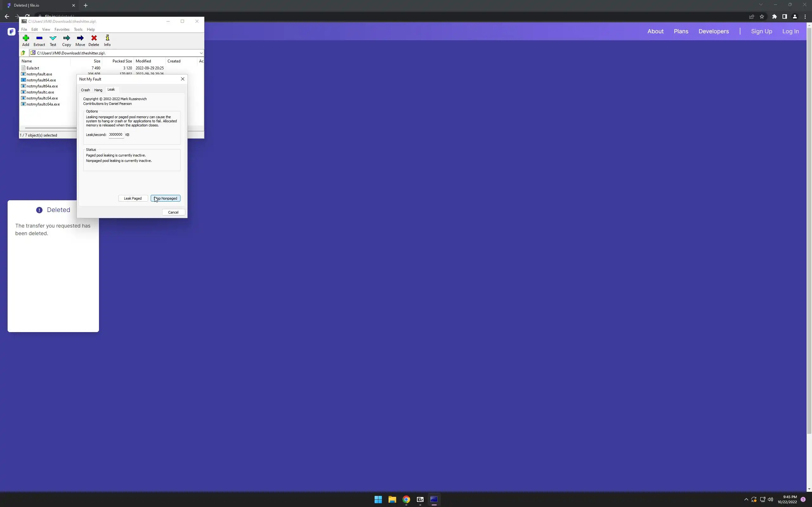This screenshot has width=812, height=507.
Task: Click the Leak Paged button
Action: pos(133,198)
